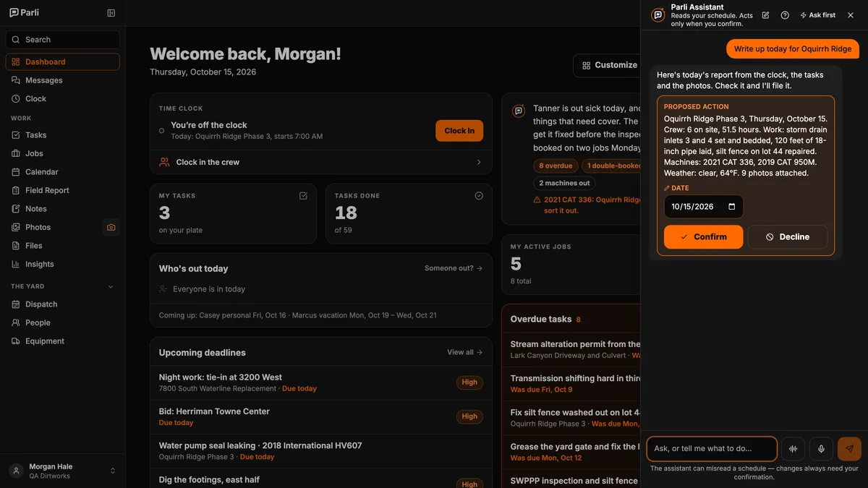Click the View all deadlines link
Viewport: 868px width, 488px height.
click(464, 353)
